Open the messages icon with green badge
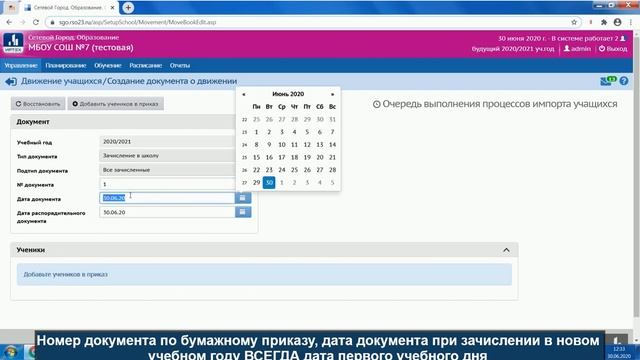Viewport: 640px width, 360px height. tap(608, 81)
